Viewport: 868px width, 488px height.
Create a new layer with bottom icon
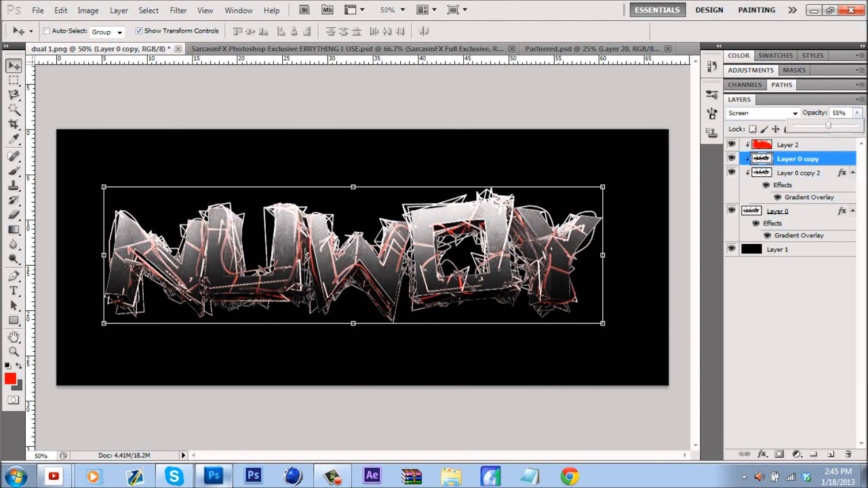pyautogui.click(x=831, y=454)
